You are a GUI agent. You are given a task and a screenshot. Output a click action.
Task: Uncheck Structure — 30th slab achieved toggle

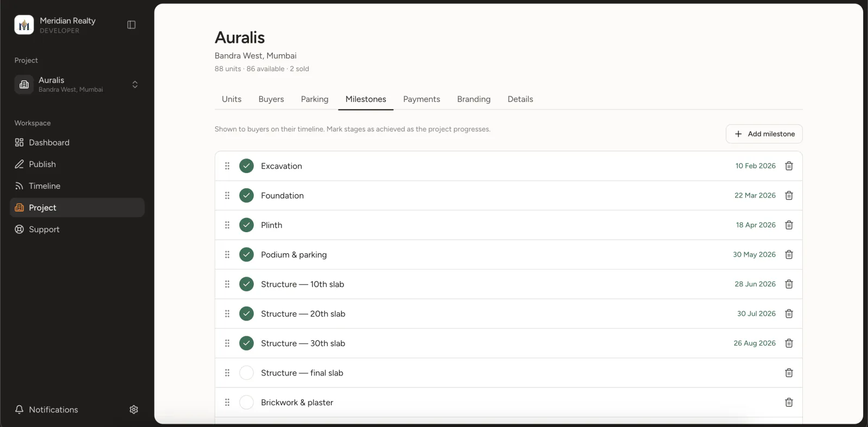coord(246,343)
